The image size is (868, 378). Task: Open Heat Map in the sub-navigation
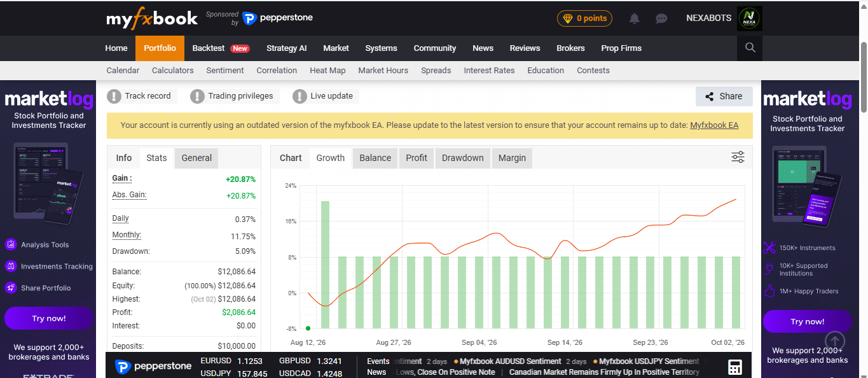327,71
